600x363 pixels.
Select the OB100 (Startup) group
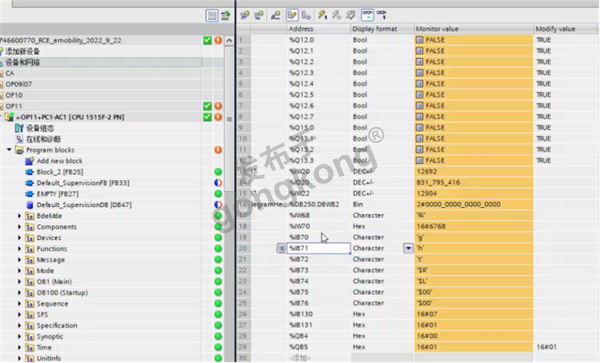(62, 293)
